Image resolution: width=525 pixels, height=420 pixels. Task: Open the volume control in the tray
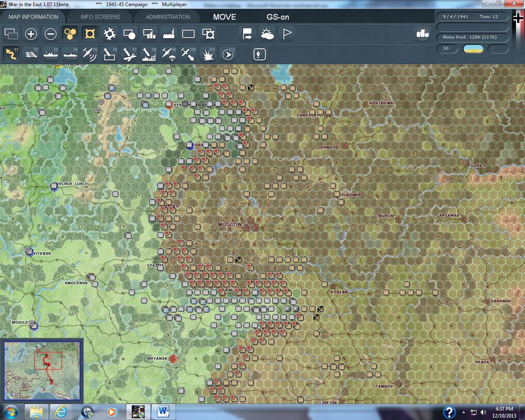(483, 412)
